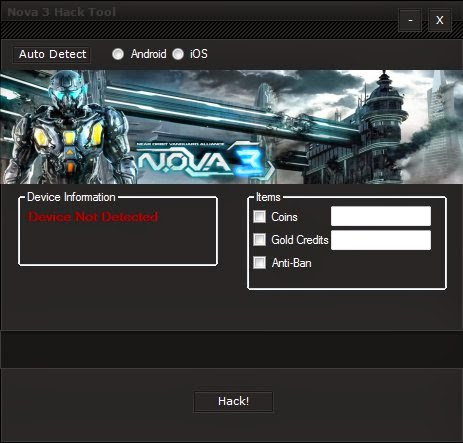
Task: Click the 'Items' group label
Action: click(268, 197)
